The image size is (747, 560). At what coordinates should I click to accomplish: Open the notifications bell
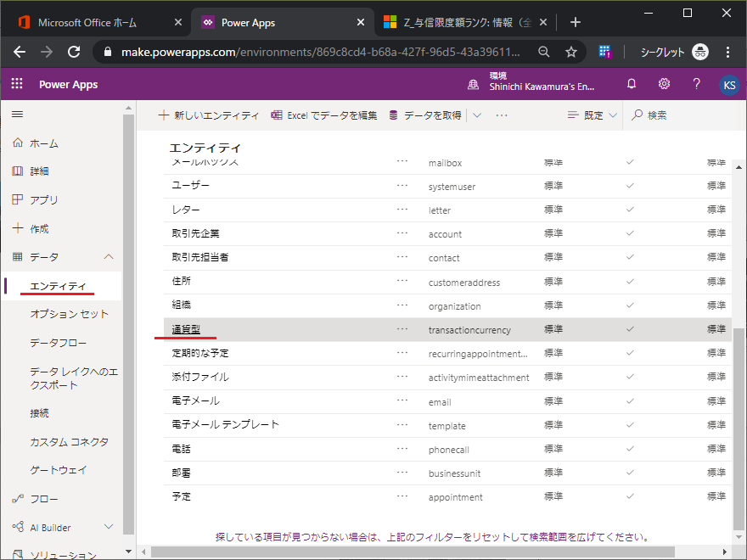(x=632, y=84)
